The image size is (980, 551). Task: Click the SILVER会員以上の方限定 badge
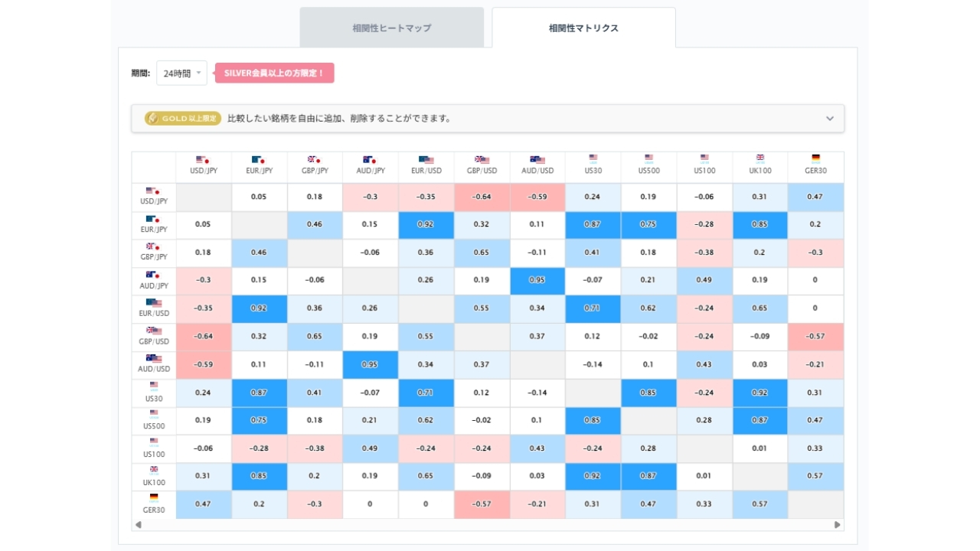click(274, 73)
